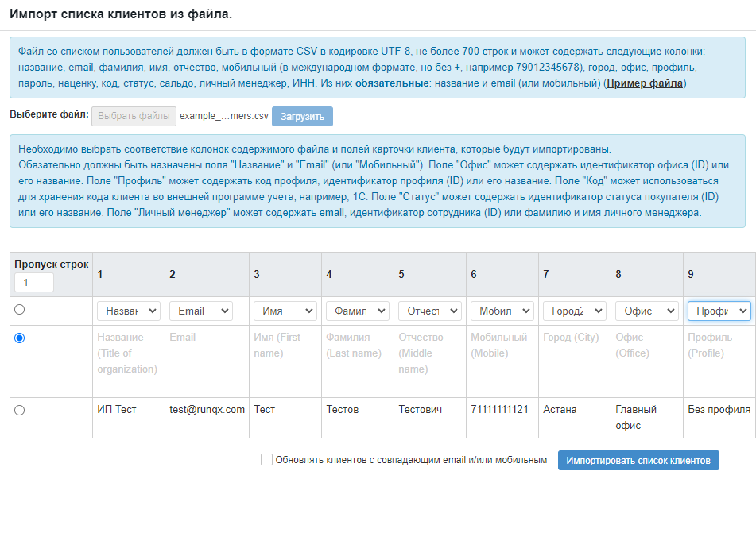The image size is (756, 533).
Task: Open the column 8 'Офис' dropdown
Action: click(x=646, y=311)
